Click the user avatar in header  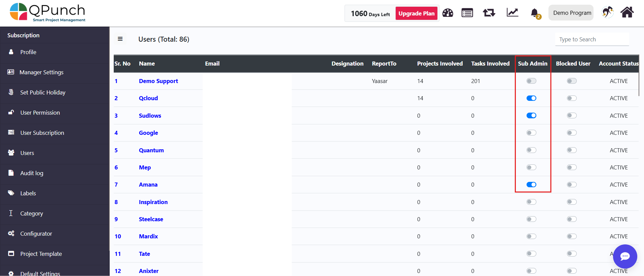607,12
